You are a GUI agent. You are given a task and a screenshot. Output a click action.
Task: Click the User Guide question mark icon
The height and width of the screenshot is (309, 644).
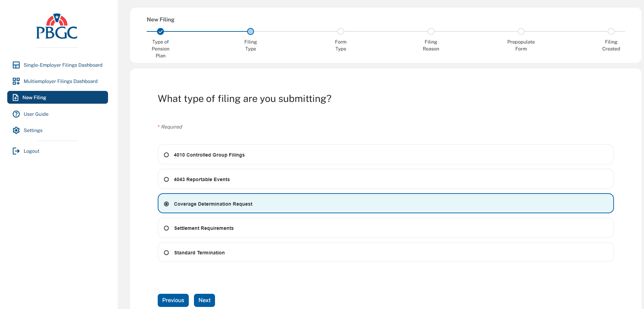pos(16,114)
